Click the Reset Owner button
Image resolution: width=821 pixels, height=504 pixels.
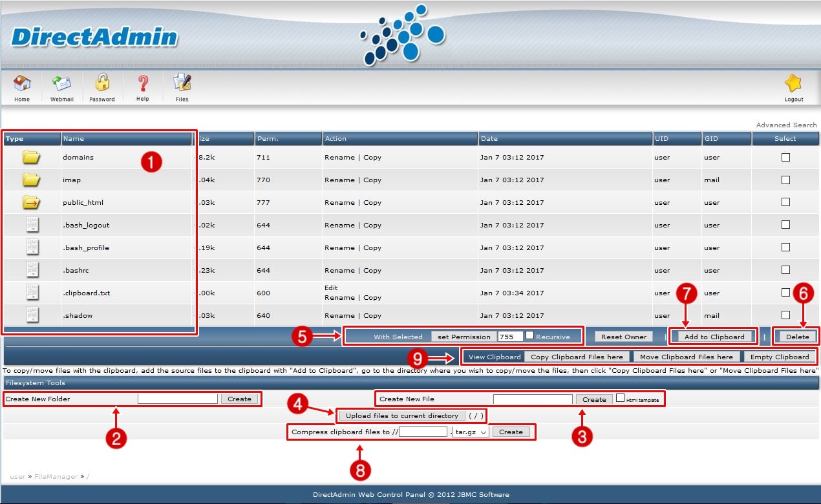[624, 337]
